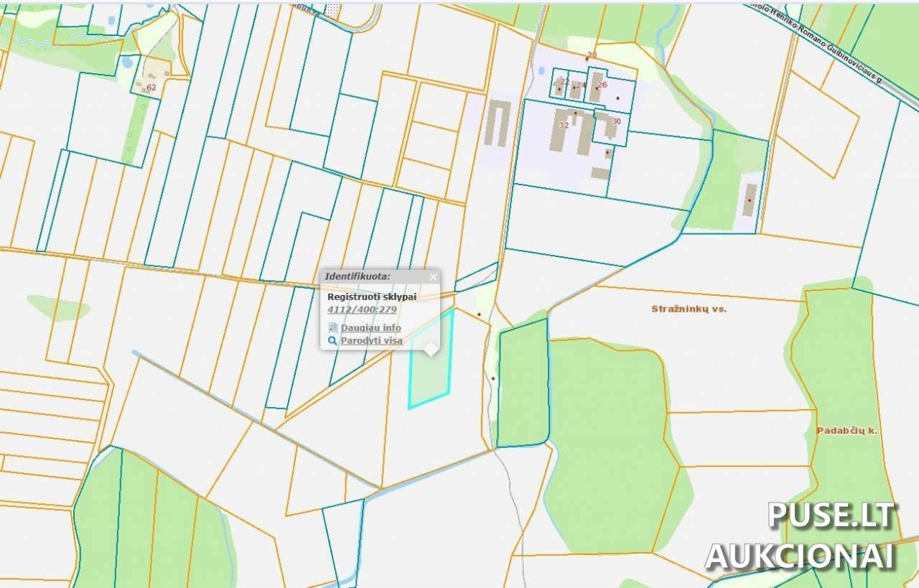Close the Identifikuota popup
Image resolution: width=919 pixels, height=588 pixels.
pos(433,276)
